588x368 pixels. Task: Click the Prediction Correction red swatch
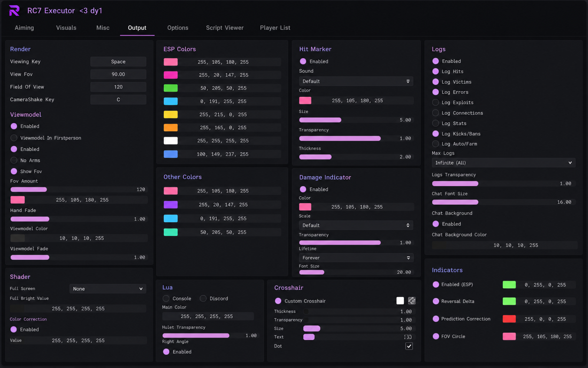pyautogui.click(x=509, y=319)
